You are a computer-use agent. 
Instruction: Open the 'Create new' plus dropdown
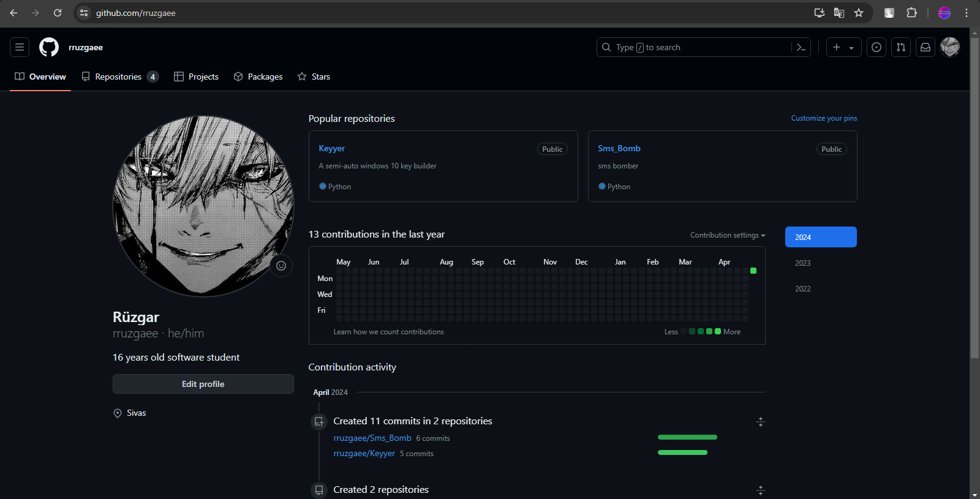pos(843,47)
